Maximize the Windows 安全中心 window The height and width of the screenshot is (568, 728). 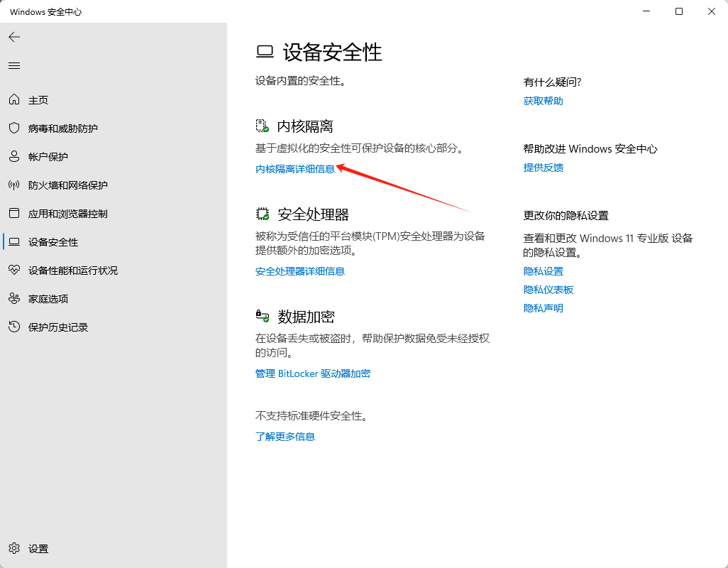(679, 11)
